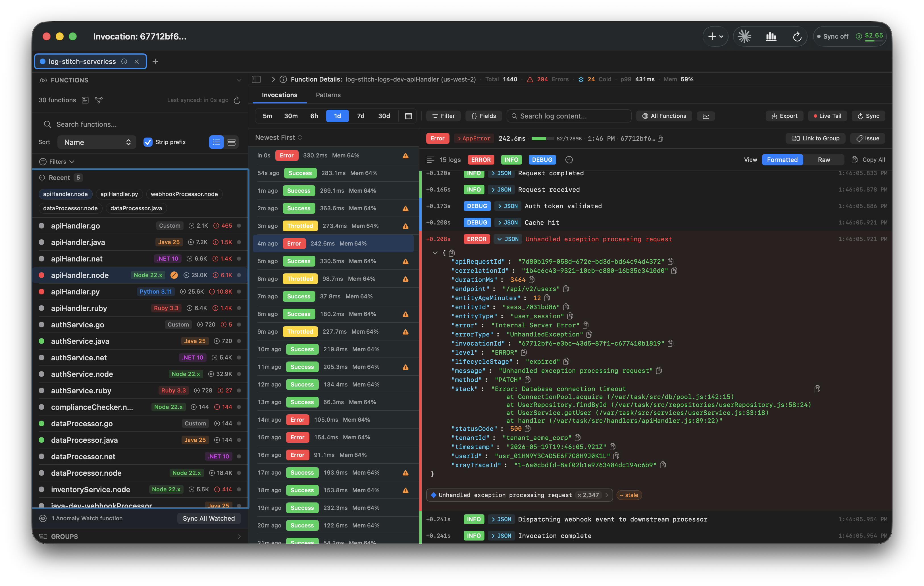Open the Sort by Name dropdown

[97, 142]
